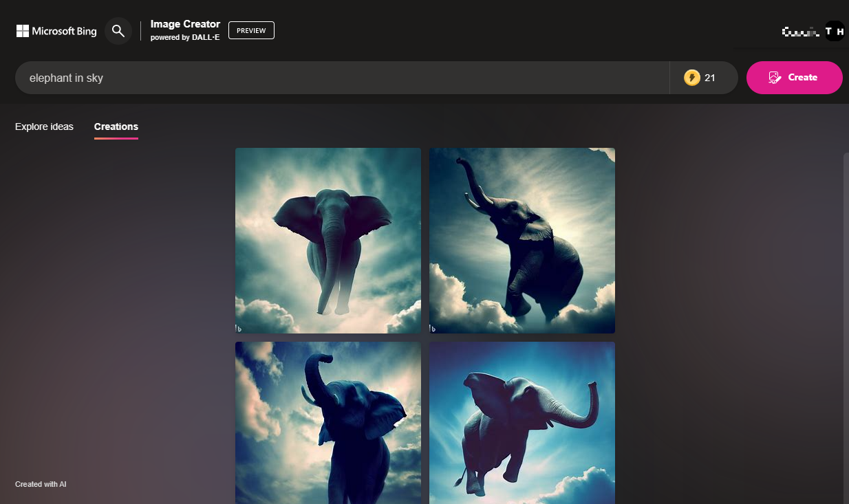Open the TH profile avatar
849x504 pixels.
[834, 30]
